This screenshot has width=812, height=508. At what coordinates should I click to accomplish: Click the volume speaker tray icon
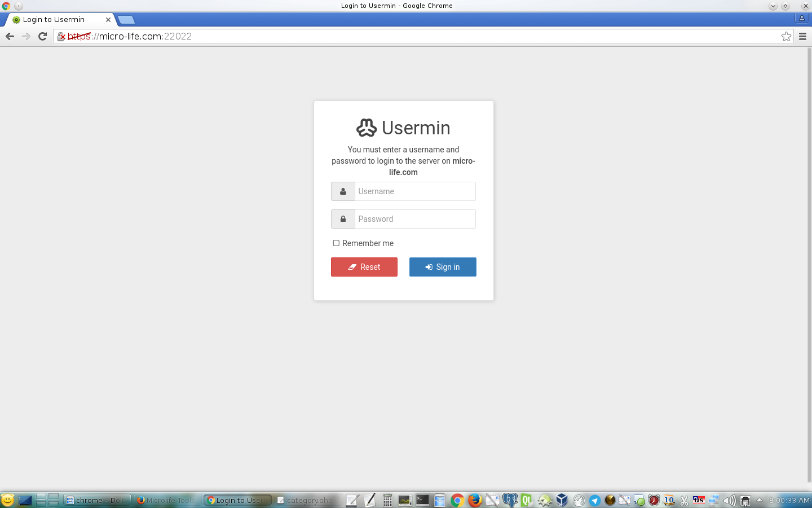[x=729, y=500]
